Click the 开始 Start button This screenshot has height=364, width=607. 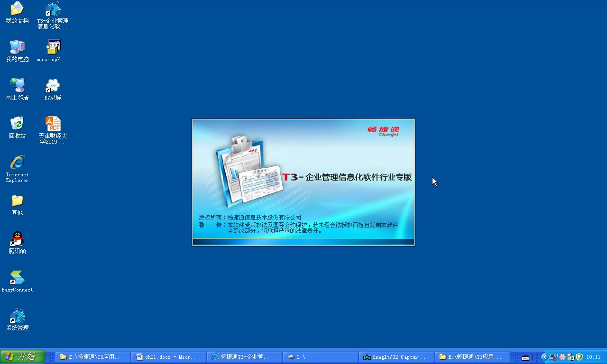(x=23, y=357)
